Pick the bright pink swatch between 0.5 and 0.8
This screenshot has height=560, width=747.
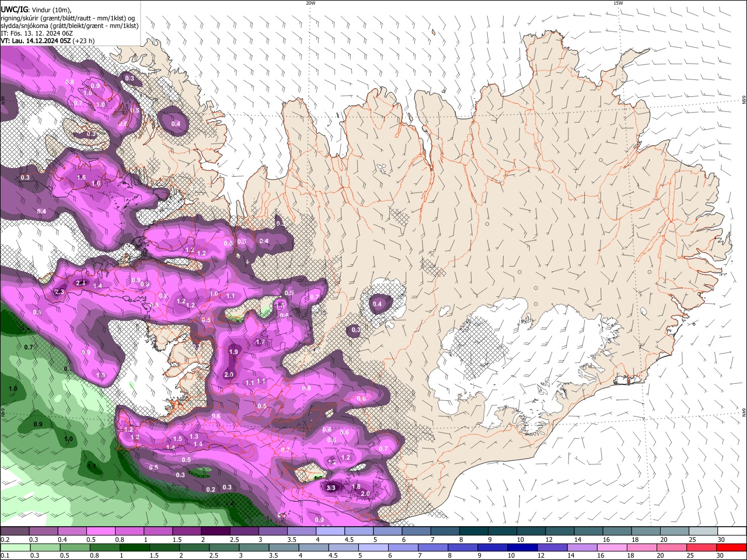click(100, 531)
